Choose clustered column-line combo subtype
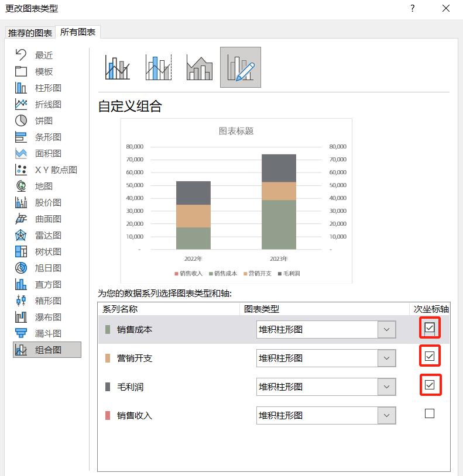Screen dimensions: 463x476 [118, 67]
